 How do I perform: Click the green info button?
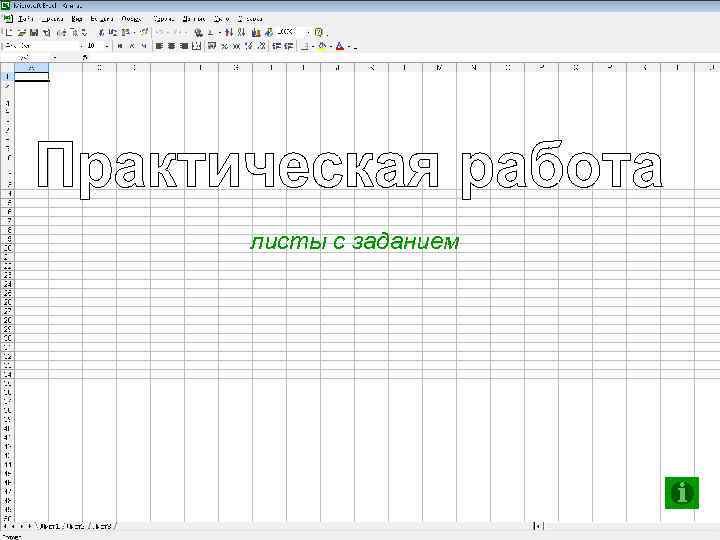click(682, 493)
